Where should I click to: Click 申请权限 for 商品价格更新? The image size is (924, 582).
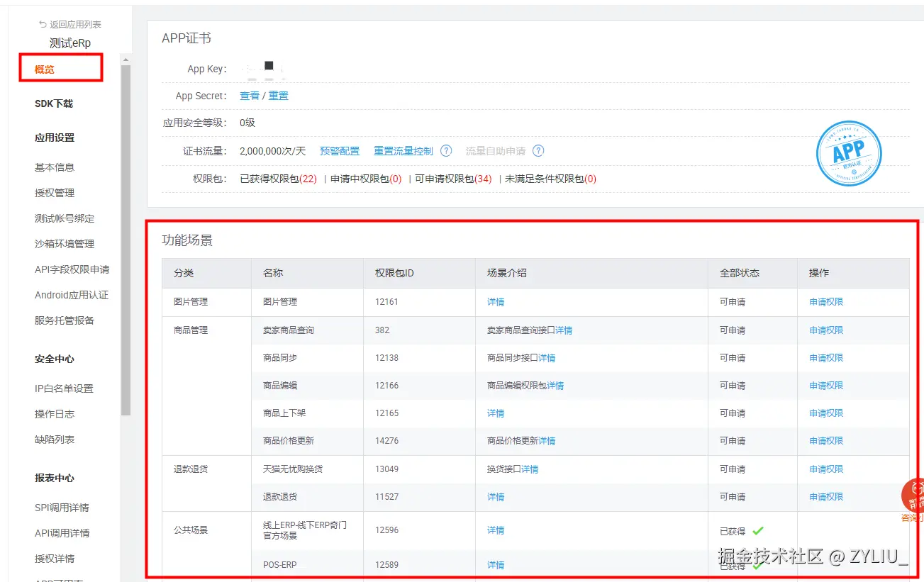point(826,441)
